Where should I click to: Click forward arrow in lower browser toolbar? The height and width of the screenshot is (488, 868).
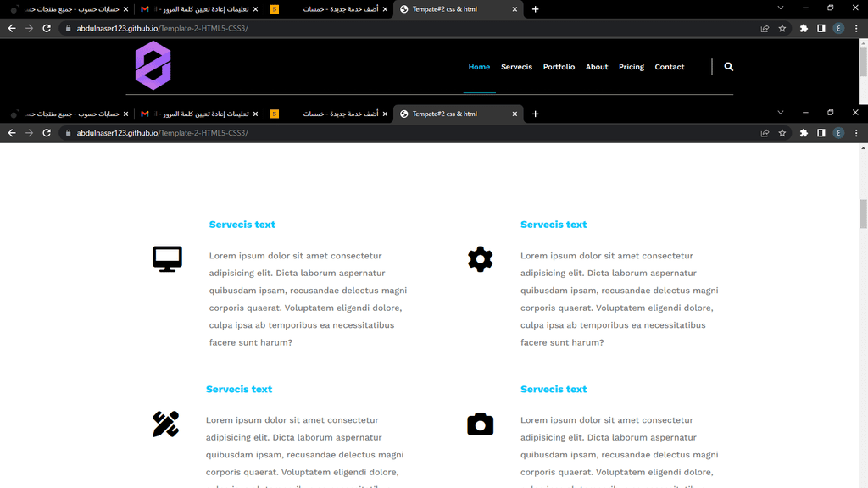coord(30,133)
